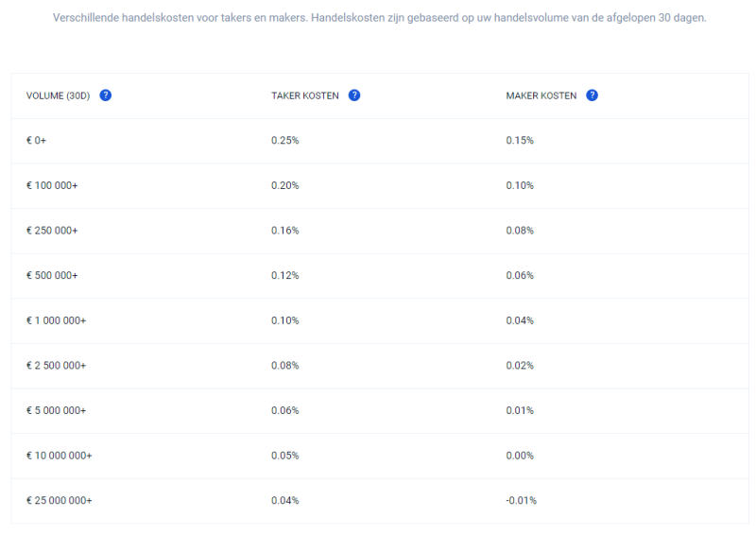Select the € 2 500 000+ volume tier
The image size is (756, 535).
click(56, 365)
